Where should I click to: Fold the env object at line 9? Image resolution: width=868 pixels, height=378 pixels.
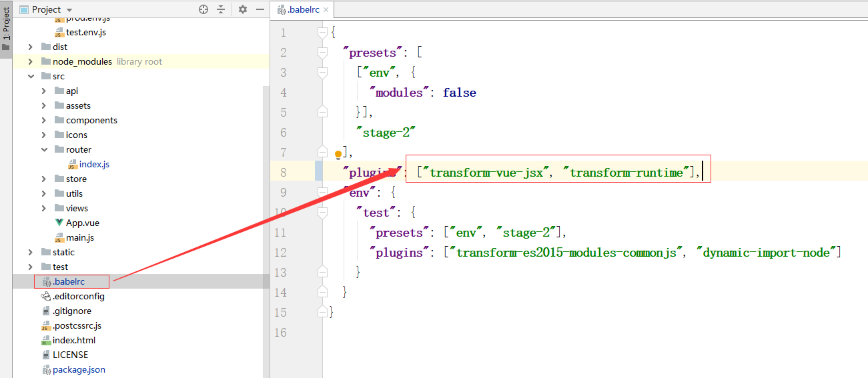coord(323,192)
